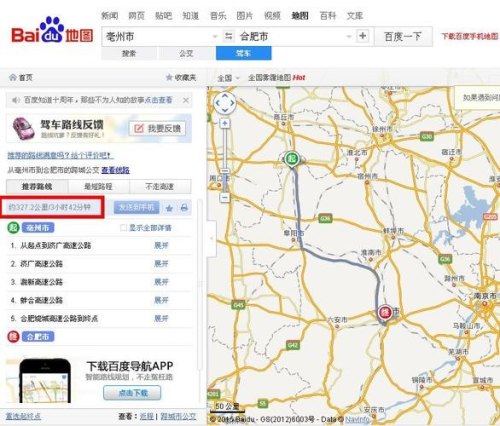Select the 推荐路线 route tab
The height and width of the screenshot is (426, 500).
point(37,186)
